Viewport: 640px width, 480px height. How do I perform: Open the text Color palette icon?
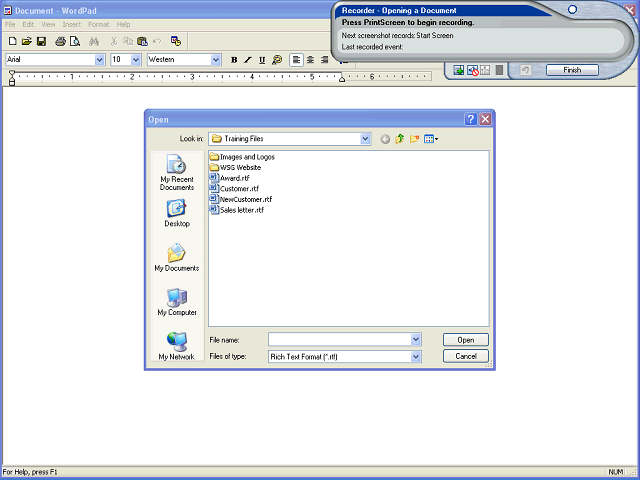(277, 60)
